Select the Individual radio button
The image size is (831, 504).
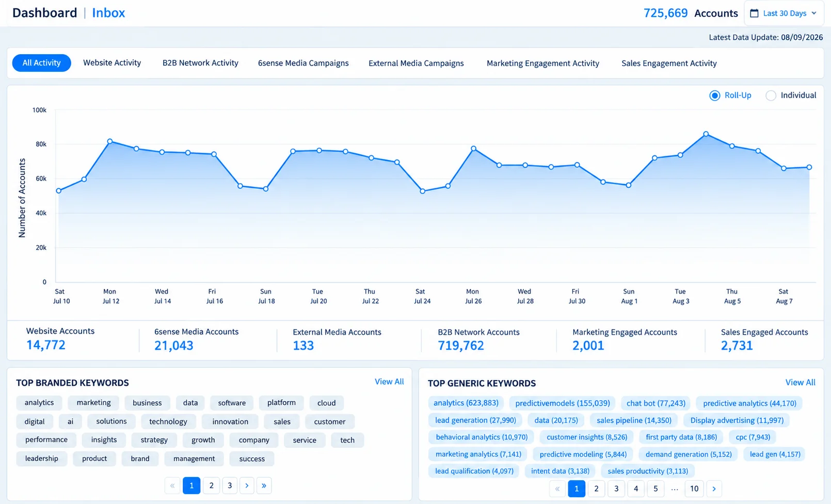771,95
